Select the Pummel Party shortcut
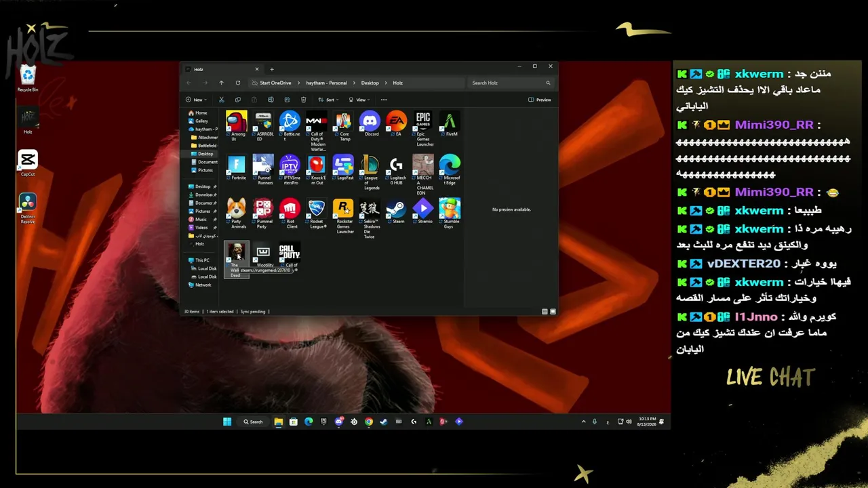 click(263, 213)
